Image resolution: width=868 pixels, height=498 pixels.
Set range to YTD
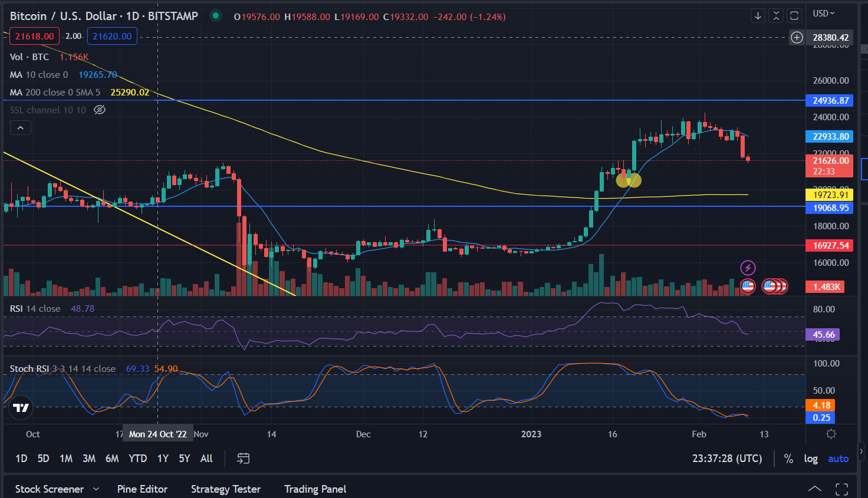click(138, 459)
